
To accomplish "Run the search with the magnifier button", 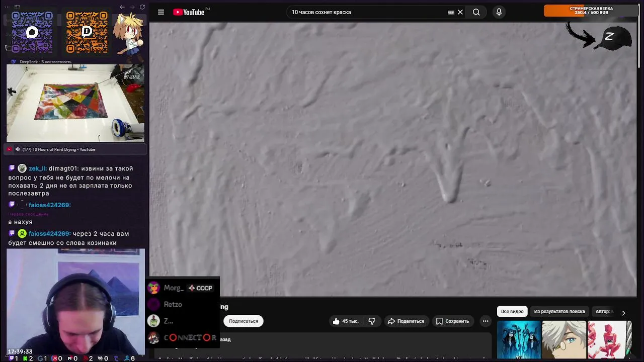I will (476, 12).
